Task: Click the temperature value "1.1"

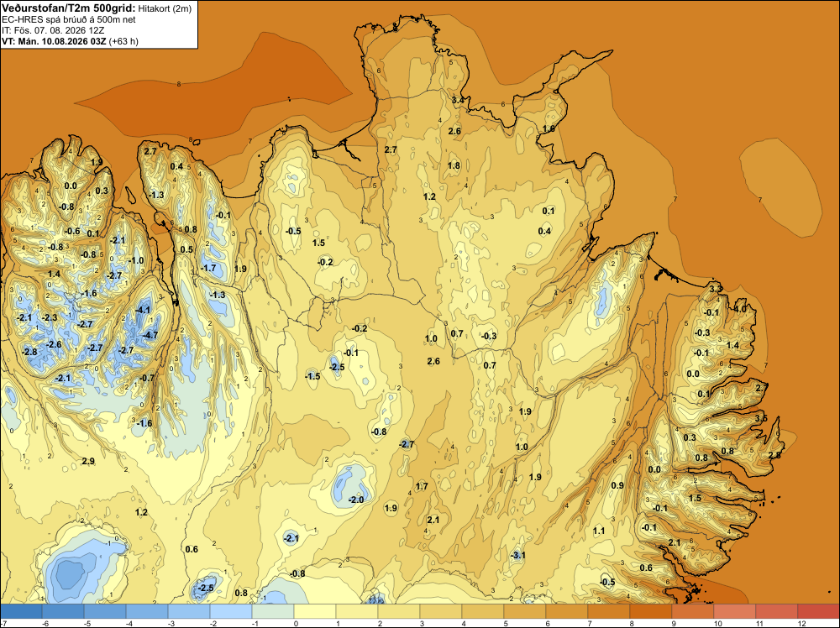Action: pyautogui.click(x=599, y=531)
